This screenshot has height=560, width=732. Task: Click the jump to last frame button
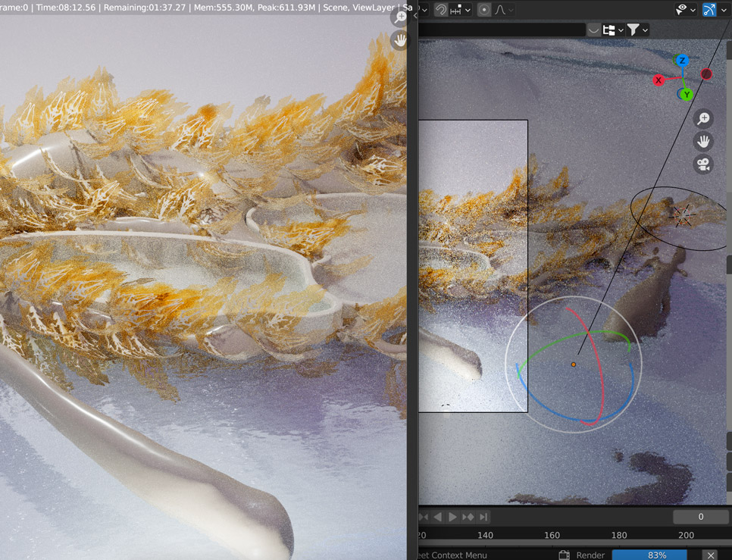click(x=483, y=517)
